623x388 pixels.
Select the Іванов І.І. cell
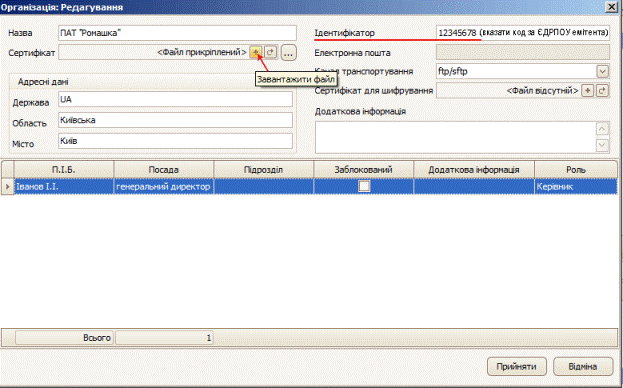pos(64,186)
